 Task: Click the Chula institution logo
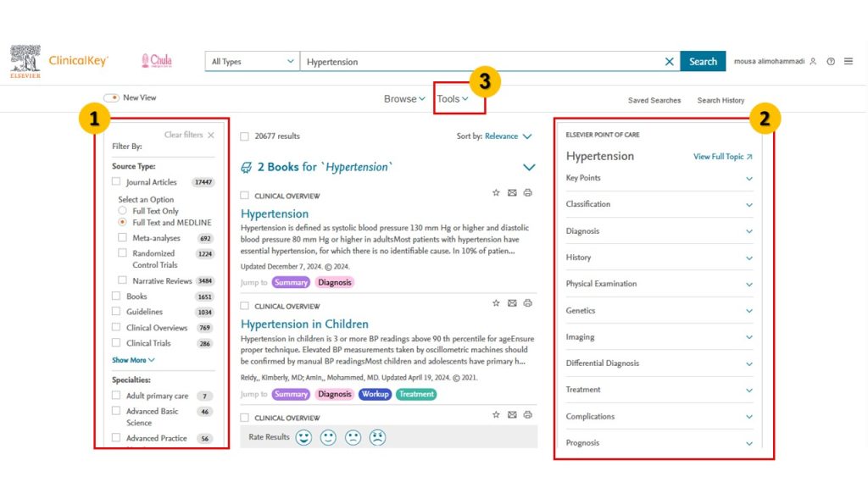(157, 60)
